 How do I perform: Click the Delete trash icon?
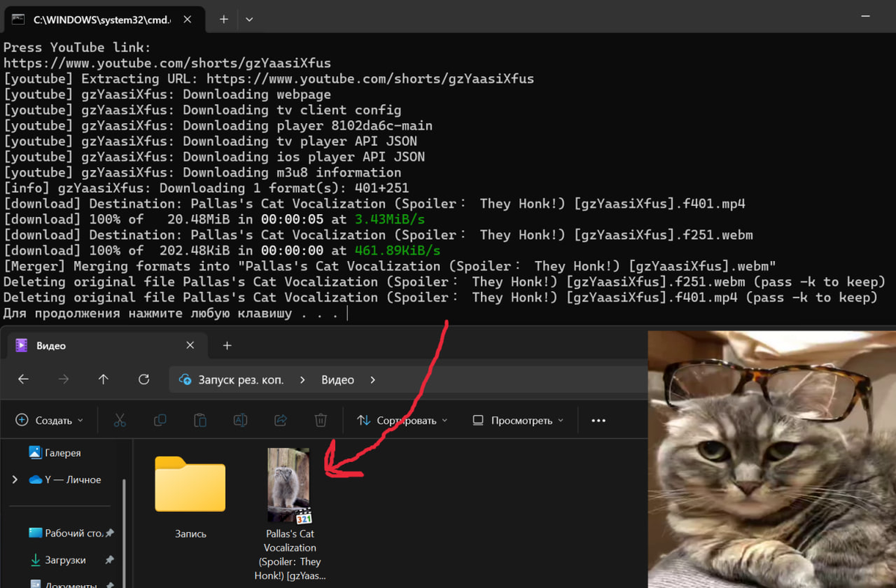[x=320, y=421]
